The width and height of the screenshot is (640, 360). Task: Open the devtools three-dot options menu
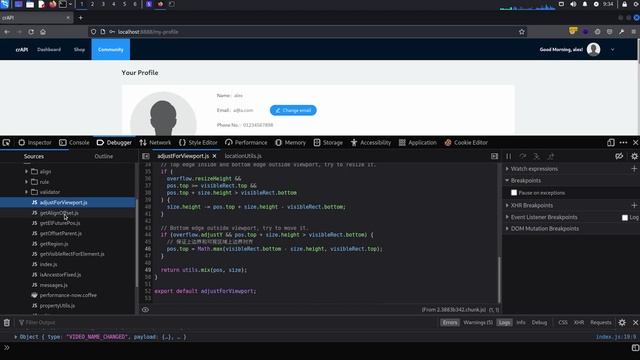click(623, 142)
